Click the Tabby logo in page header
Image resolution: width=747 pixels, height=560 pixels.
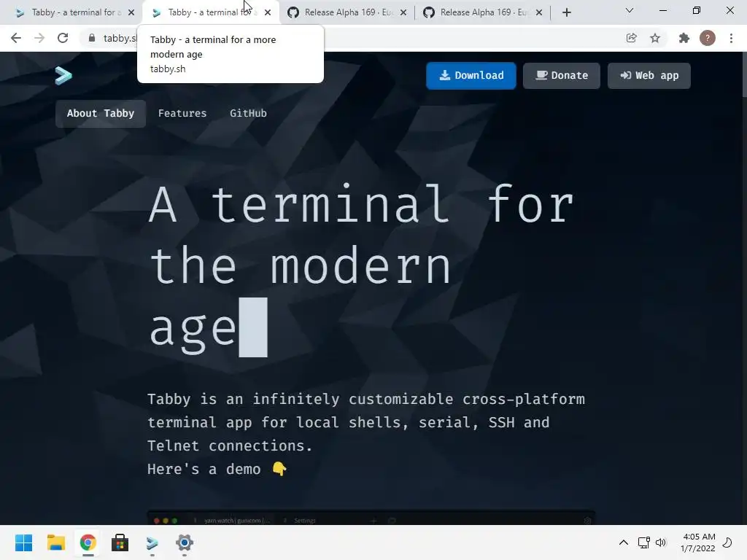point(63,76)
